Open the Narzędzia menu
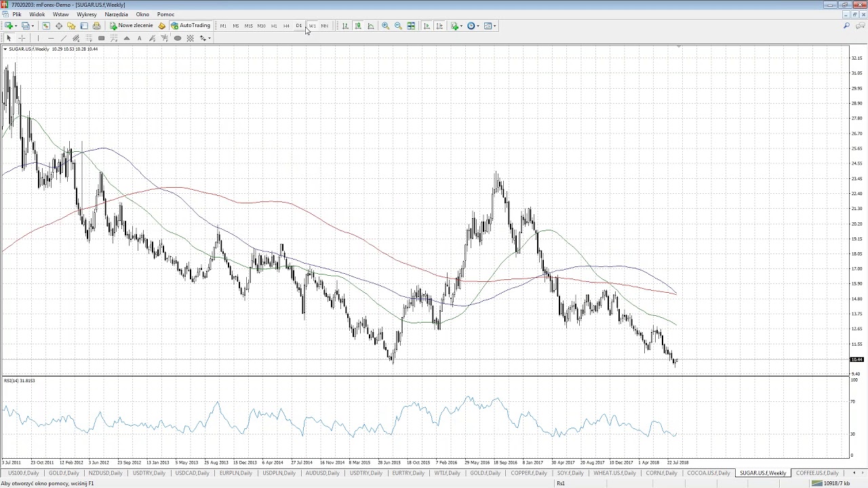 (117, 14)
